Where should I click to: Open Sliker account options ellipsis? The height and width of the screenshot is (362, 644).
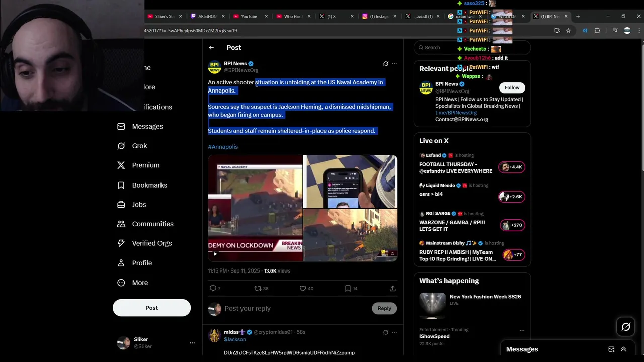tap(192, 343)
